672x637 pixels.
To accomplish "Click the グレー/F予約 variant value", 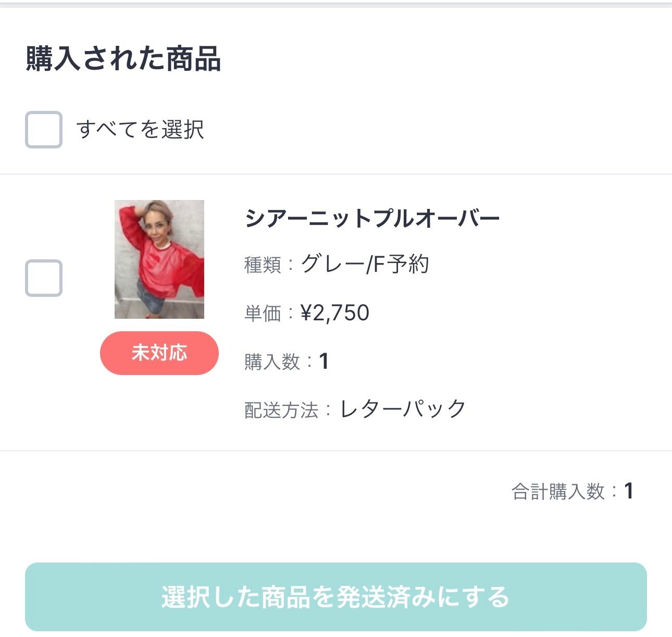I will coord(365,264).
